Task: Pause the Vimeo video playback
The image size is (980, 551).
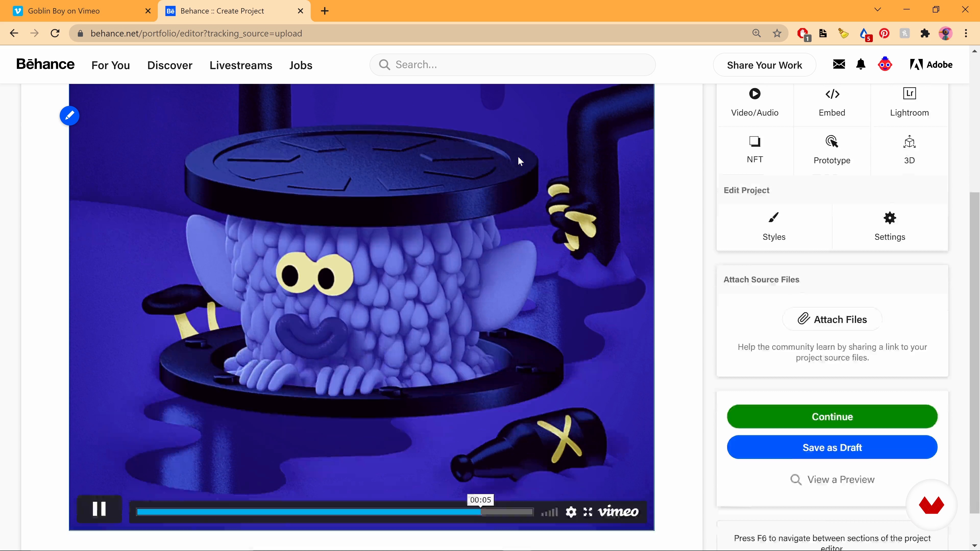Action: tap(99, 509)
